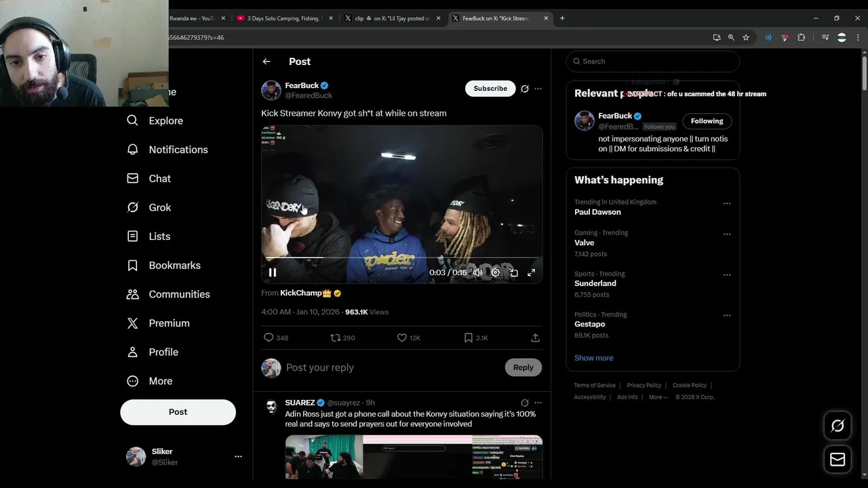
Task: Click the Chat envelope icon in sidebar
Action: coord(133,178)
